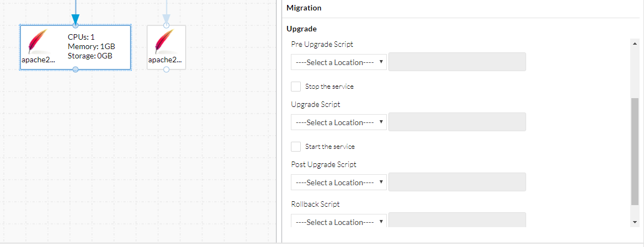This screenshot has width=644, height=247.
Task: Click the scroll up arrow in Upgrade panel
Action: tap(635, 43)
